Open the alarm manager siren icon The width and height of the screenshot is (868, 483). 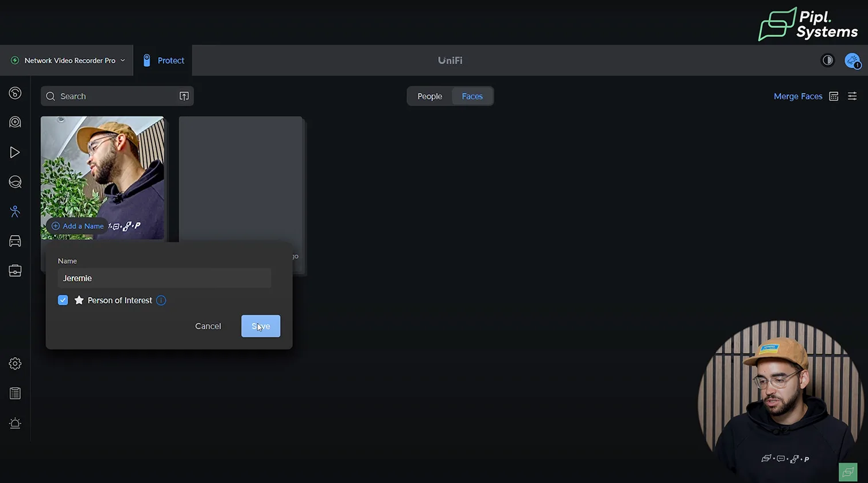click(15, 423)
